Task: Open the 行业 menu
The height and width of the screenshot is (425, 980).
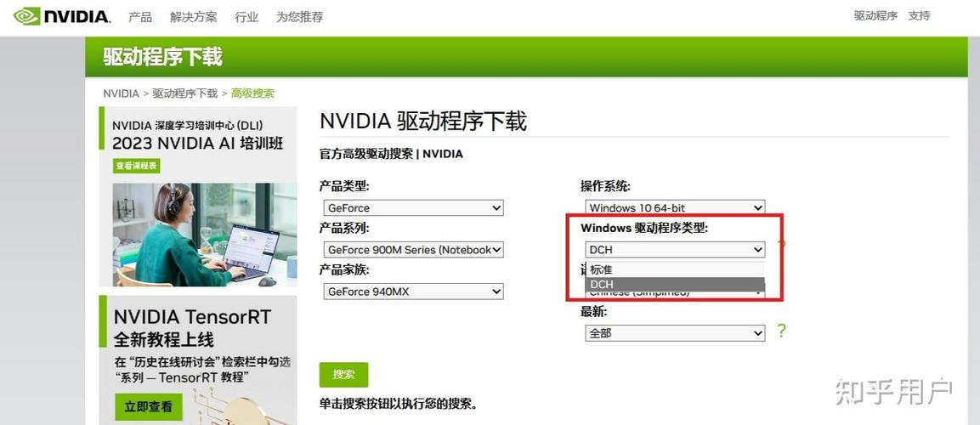Action: point(246,17)
